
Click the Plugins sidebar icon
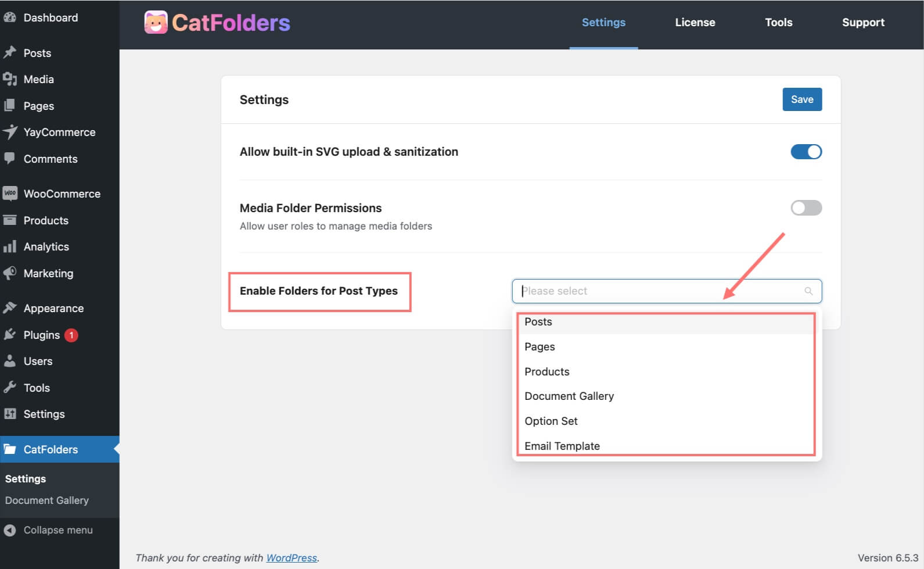(x=10, y=335)
